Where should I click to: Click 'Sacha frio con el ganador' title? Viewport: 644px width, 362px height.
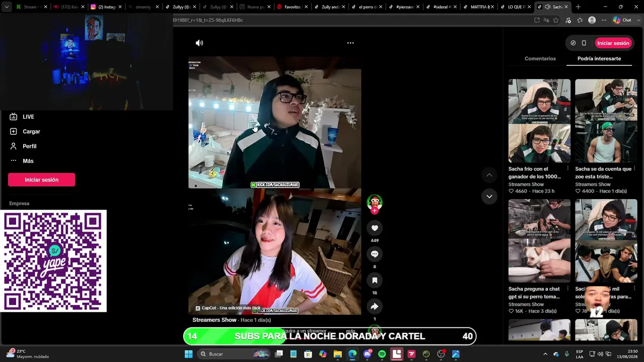click(535, 172)
